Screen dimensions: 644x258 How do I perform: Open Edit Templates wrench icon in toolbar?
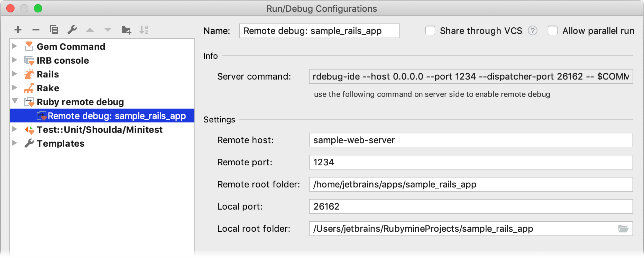pos(72,30)
